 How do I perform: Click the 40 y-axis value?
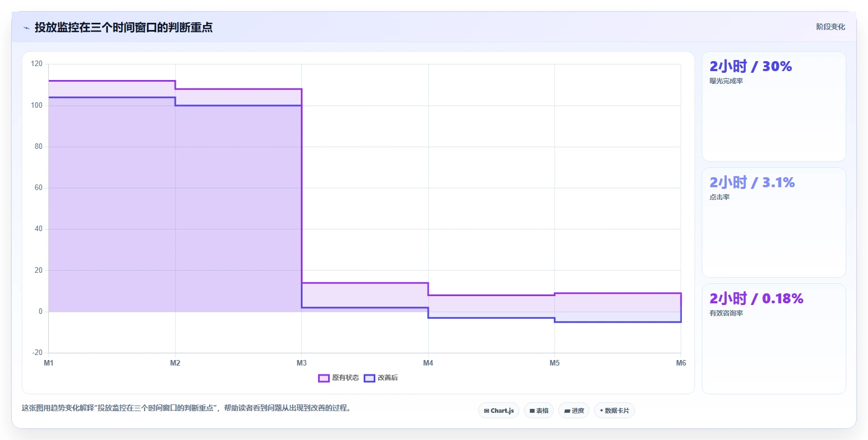[38, 229]
